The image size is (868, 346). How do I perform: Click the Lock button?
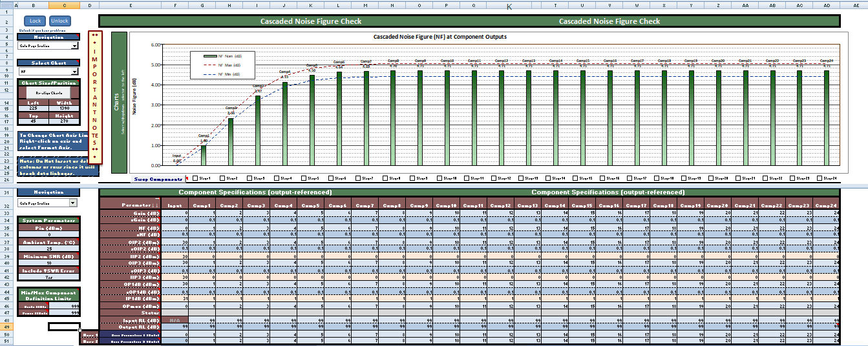click(x=35, y=21)
